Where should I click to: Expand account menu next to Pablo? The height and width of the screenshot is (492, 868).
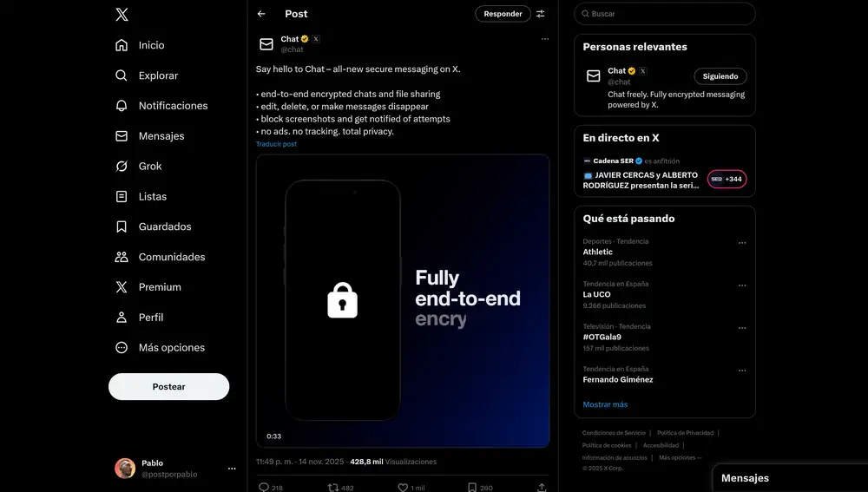232,469
